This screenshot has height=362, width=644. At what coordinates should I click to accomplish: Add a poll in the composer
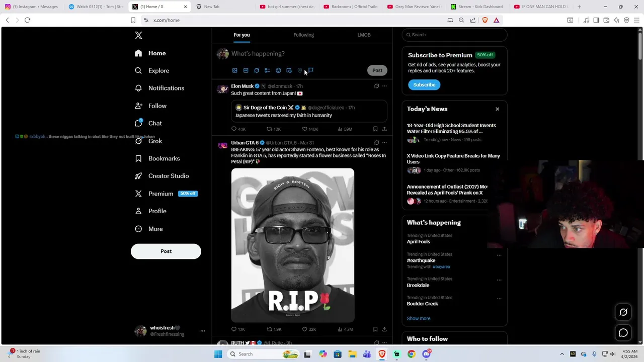pyautogui.click(x=267, y=70)
